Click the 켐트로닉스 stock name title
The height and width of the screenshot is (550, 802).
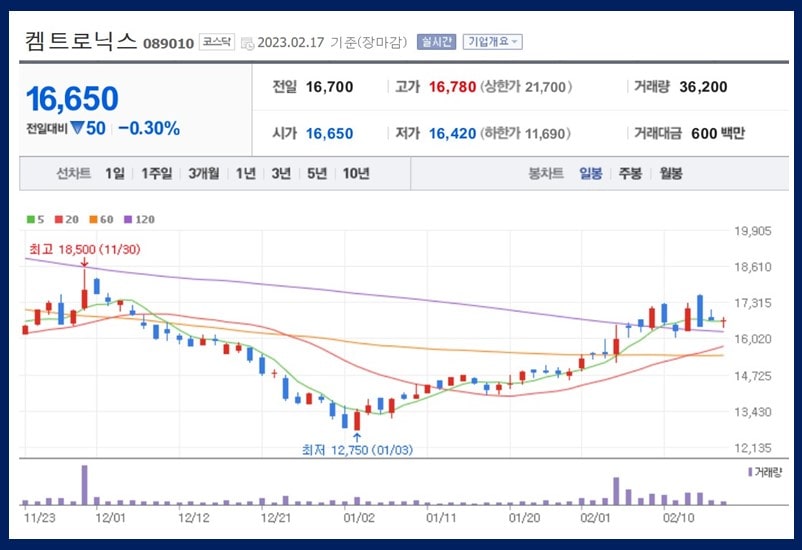(x=81, y=41)
